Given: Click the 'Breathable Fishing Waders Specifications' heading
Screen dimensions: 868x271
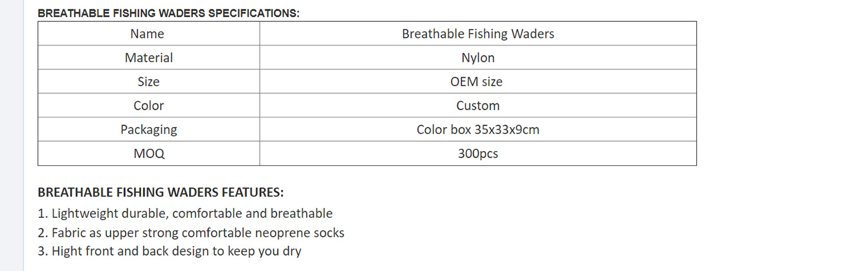Looking at the screenshot, I should pyautogui.click(x=168, y=14).
